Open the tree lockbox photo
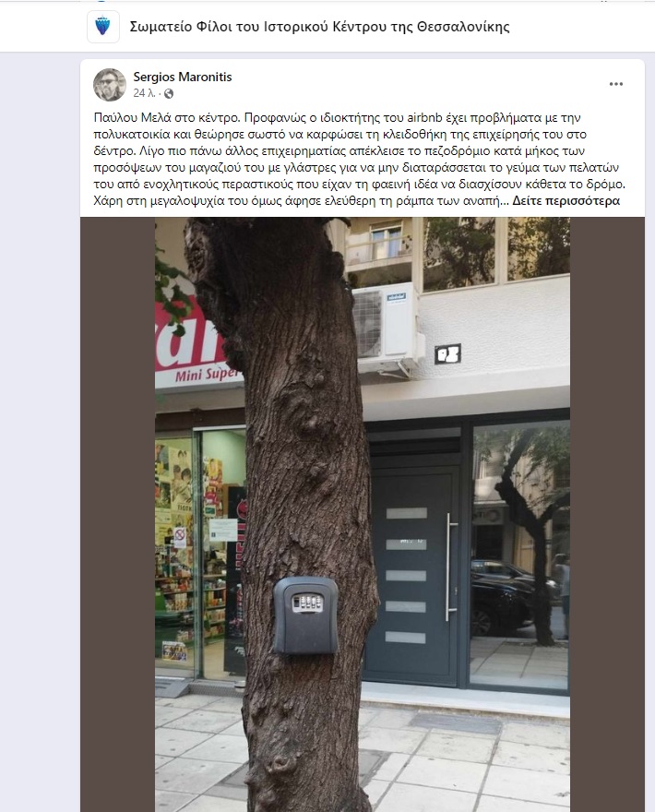655x812 pixels. [x=363, y=514]
